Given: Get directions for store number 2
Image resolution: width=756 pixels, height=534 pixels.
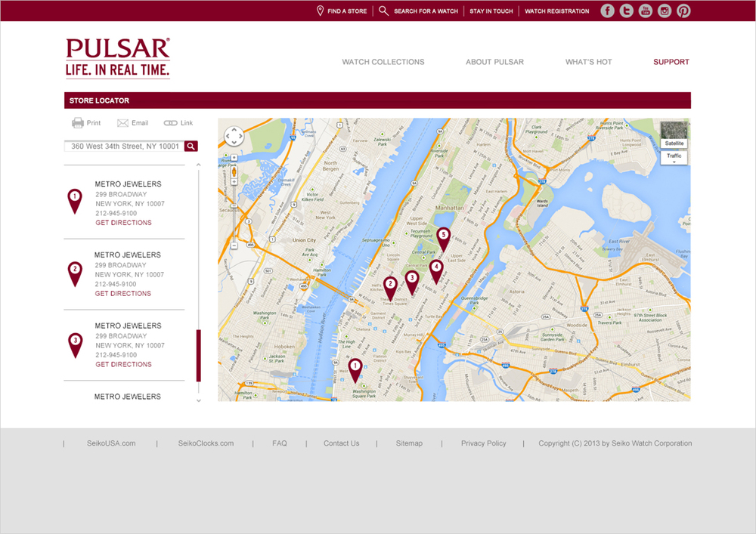Looking at the screenshot, I should click(123, 293).
